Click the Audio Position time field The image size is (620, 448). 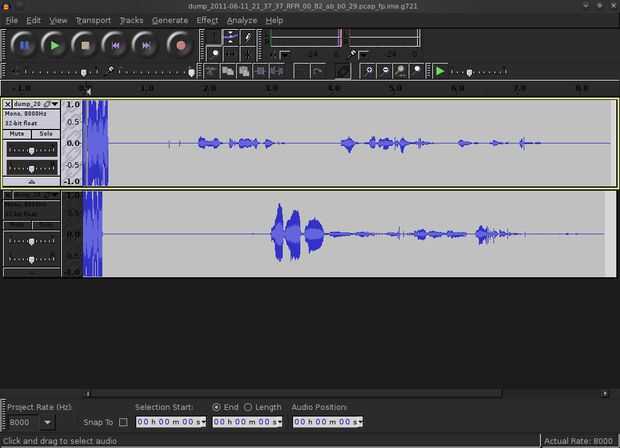coord(327,422)
